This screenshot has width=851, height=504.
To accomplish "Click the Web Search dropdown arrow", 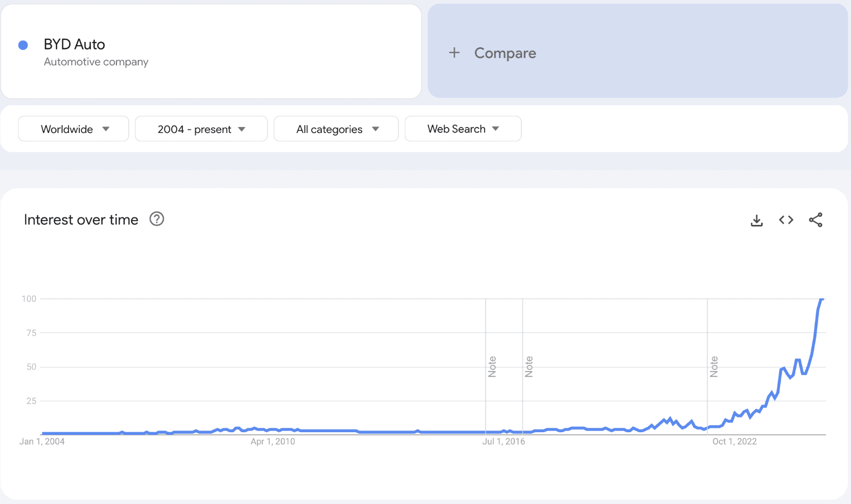I will click(496, 129).
